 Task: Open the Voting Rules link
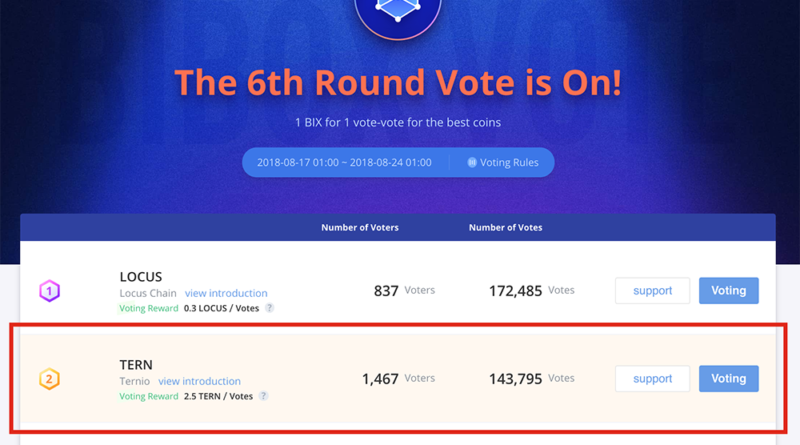click(510, 163)
